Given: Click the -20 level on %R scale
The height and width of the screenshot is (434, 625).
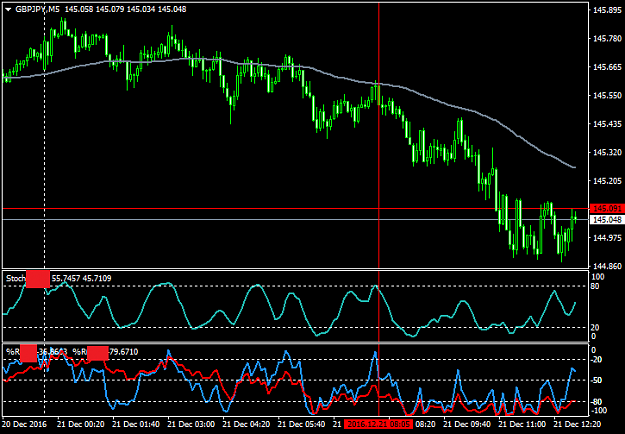Looking at the screenshot, I should click(597, 359).
